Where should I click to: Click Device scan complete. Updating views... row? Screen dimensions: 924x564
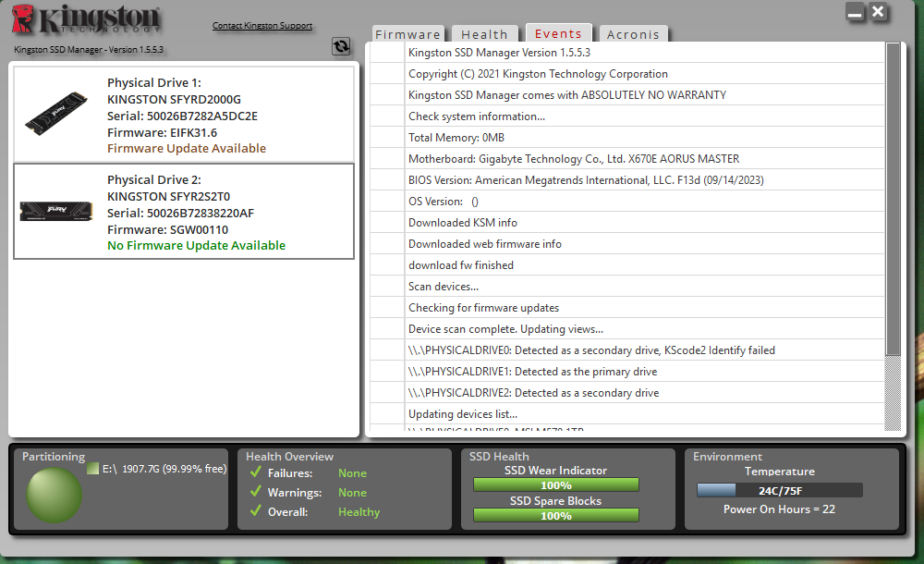(627, 328)
